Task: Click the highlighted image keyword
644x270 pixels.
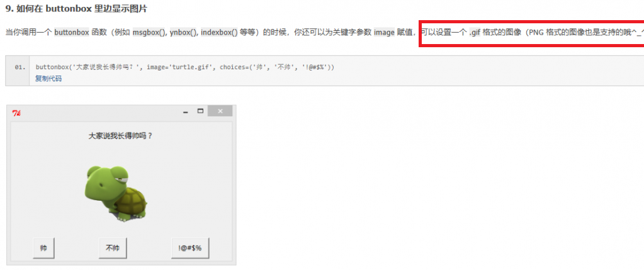Action: 384,33
